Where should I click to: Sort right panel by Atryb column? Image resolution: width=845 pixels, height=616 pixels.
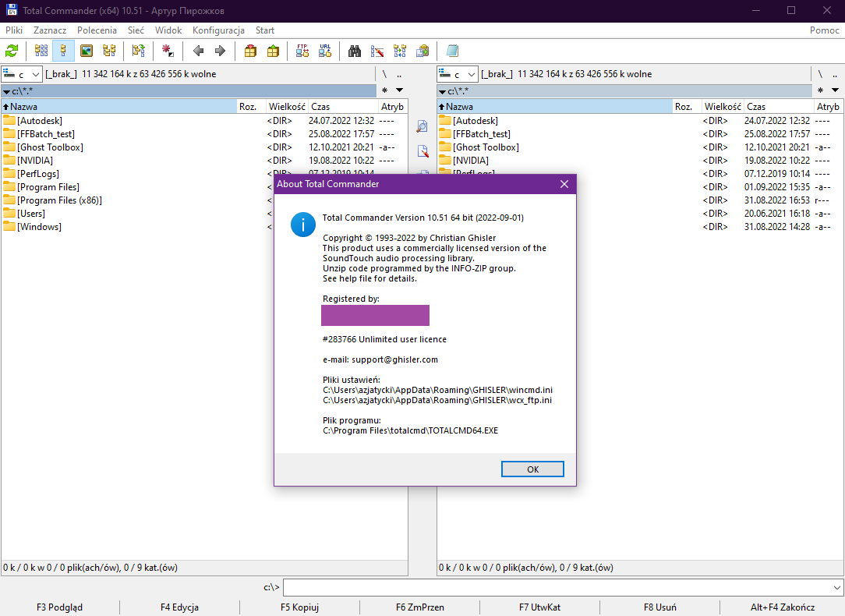point(829,107)
